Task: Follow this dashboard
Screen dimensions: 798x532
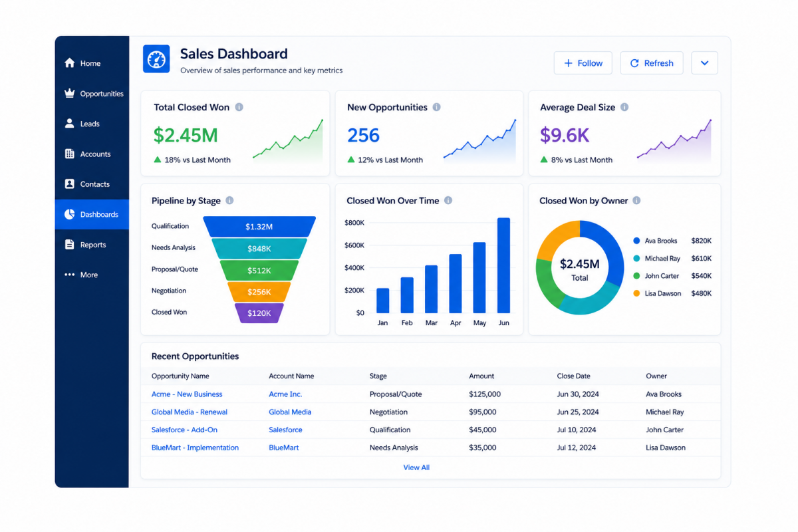Action: click(583, 63)
